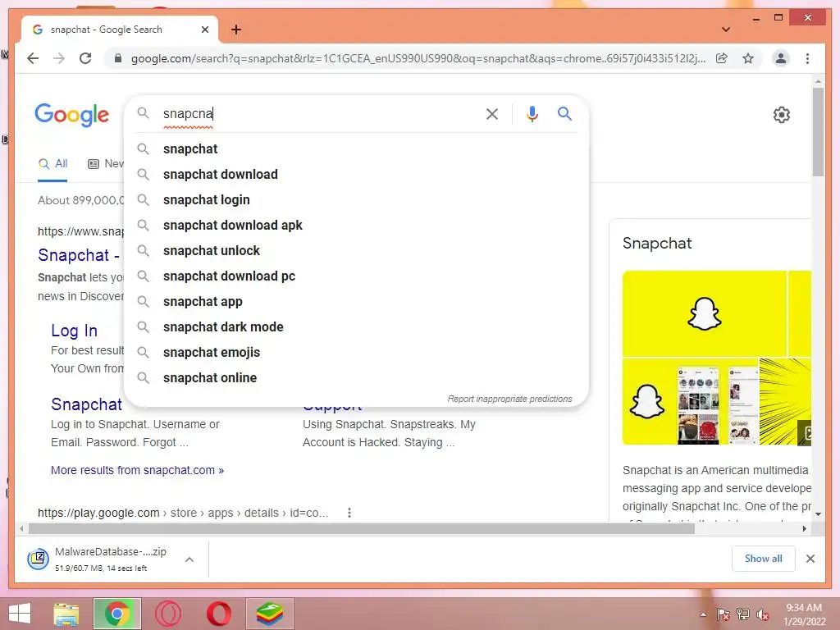Click the padlock site info icon
840x630 pixels.
click(118, 58)
